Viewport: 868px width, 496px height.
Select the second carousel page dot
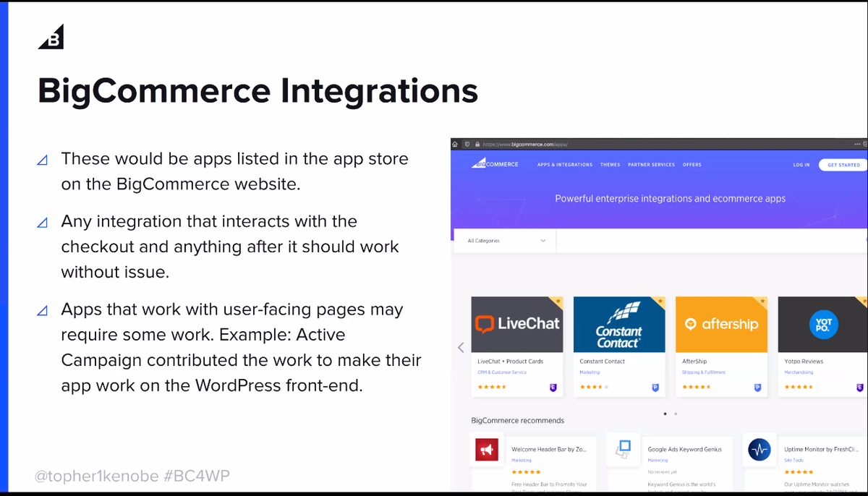click(x=676, y=414)
